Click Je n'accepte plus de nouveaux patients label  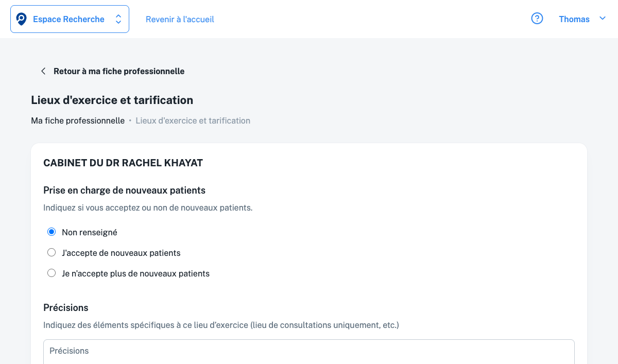click(135, 273)
